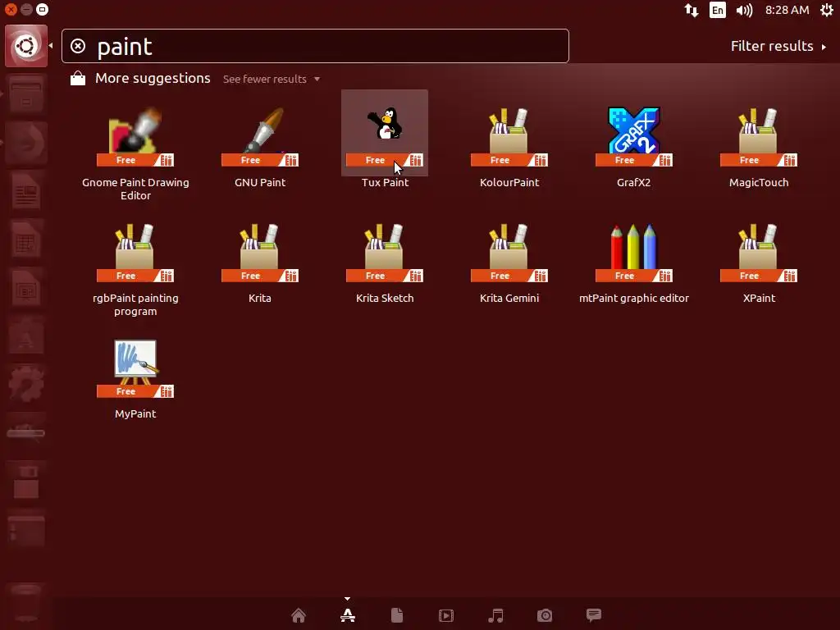The width and height of the screenshot is (840, 630).
Task: Switch to the Social messages lens
Action: pos(594,615)
